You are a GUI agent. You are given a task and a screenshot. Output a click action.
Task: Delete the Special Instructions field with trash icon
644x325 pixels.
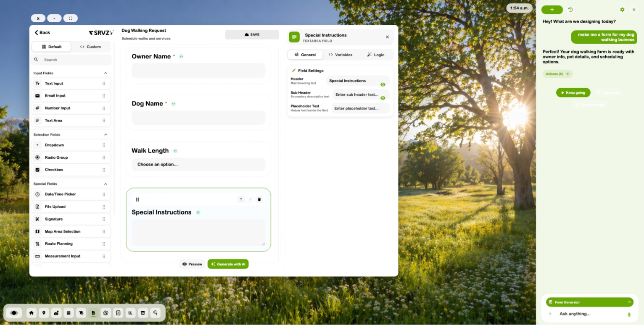(259, 199)
